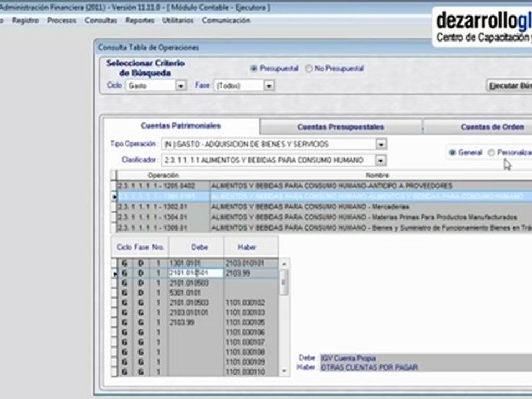
Task: Select the highlighted operation row 1301.0101
Action: [x=324, y=196]
